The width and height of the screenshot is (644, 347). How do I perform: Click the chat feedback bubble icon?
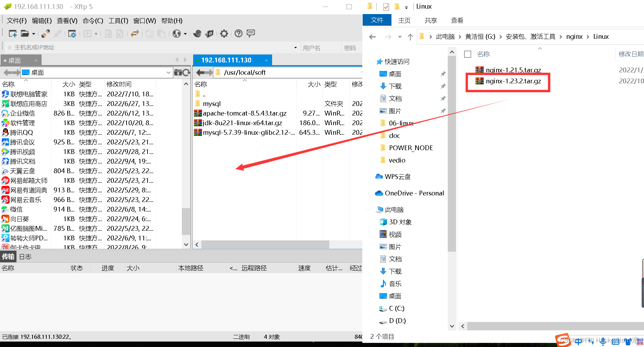point(251,34)
